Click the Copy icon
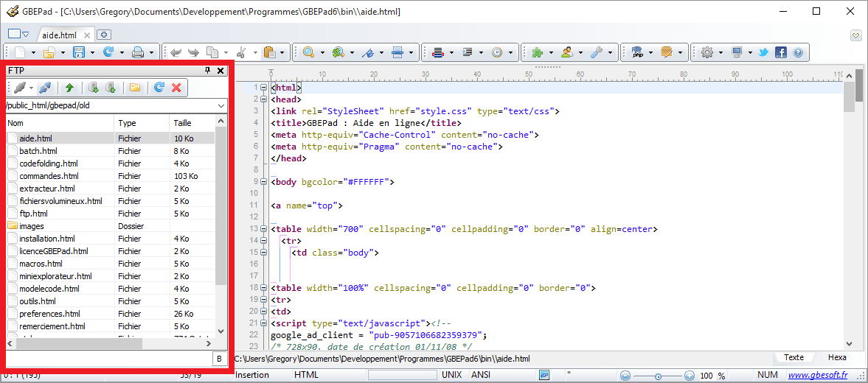The width and height of the screenshot is (868, 383). click(212, 52)
